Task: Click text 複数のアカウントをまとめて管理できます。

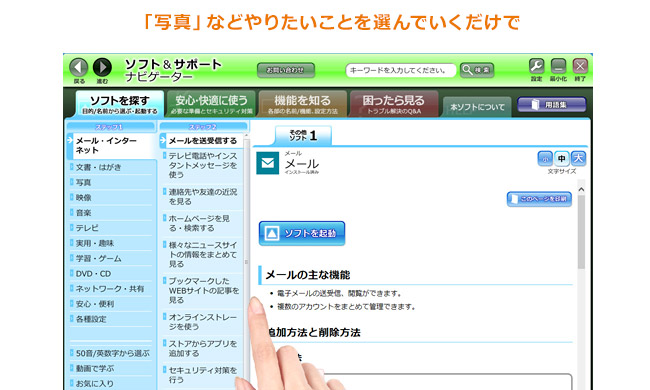Action: click(x=346, y=307)
